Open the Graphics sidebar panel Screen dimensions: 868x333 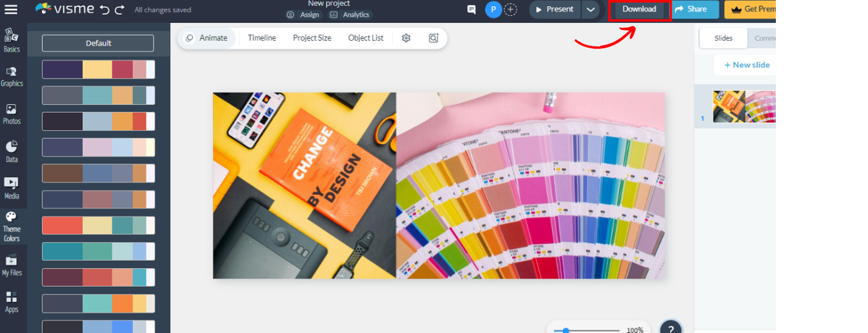12,77
